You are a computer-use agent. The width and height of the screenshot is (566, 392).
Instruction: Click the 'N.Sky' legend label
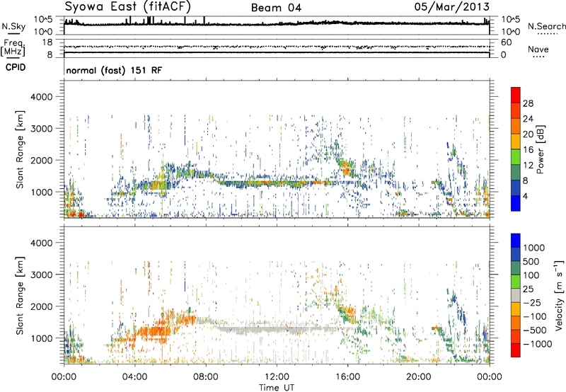click(13, 26)
